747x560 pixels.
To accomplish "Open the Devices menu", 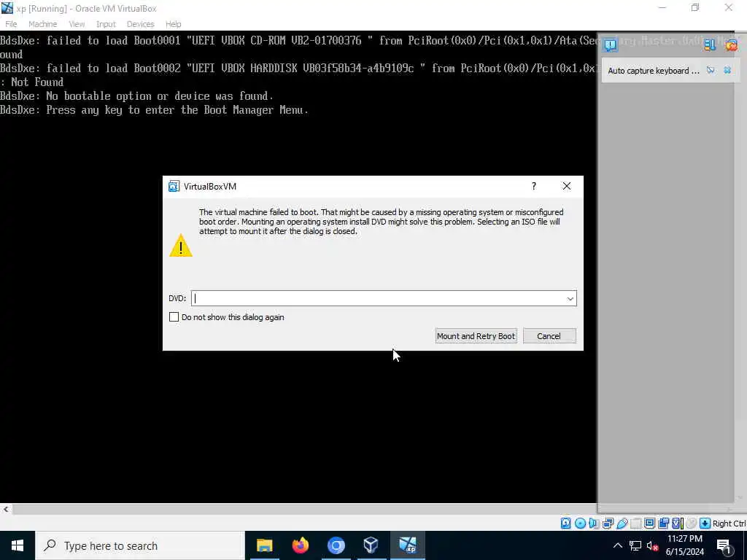I will (140, 24).
